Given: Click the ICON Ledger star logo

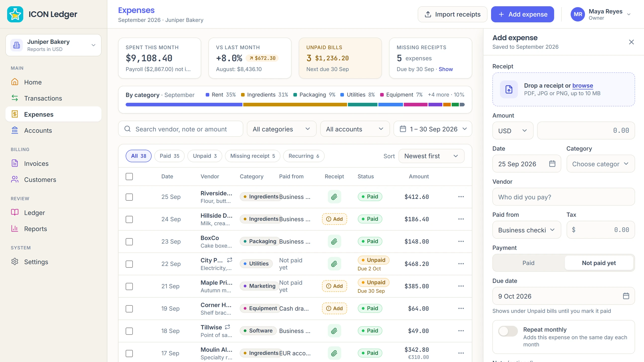Looking at the screenshot, I should pos(15,14).
